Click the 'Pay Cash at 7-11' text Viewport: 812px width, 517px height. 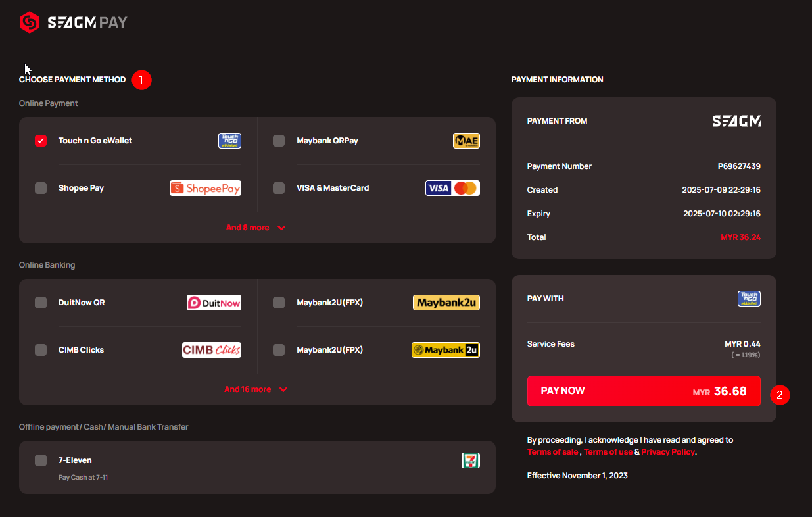tap(83, 477)
